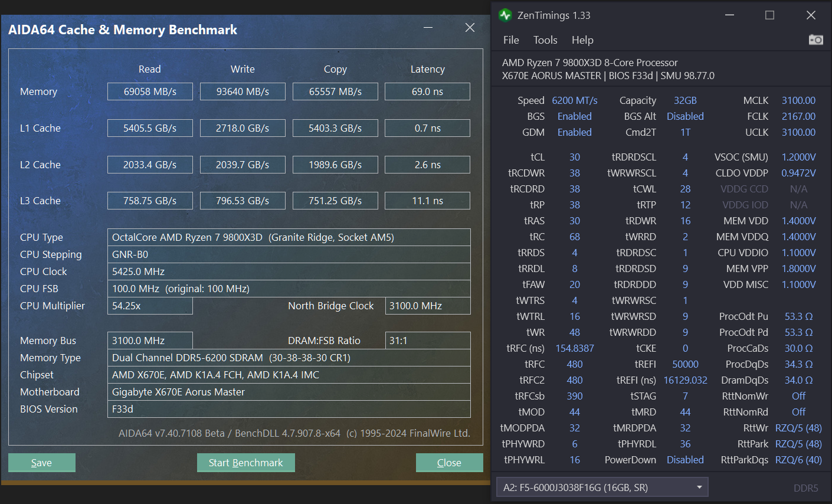Image resolution: width=832 pixels, height=504 pixels.
Task: Open the screenshot capture tool in ZenTimings
Action: coord(816,40)
